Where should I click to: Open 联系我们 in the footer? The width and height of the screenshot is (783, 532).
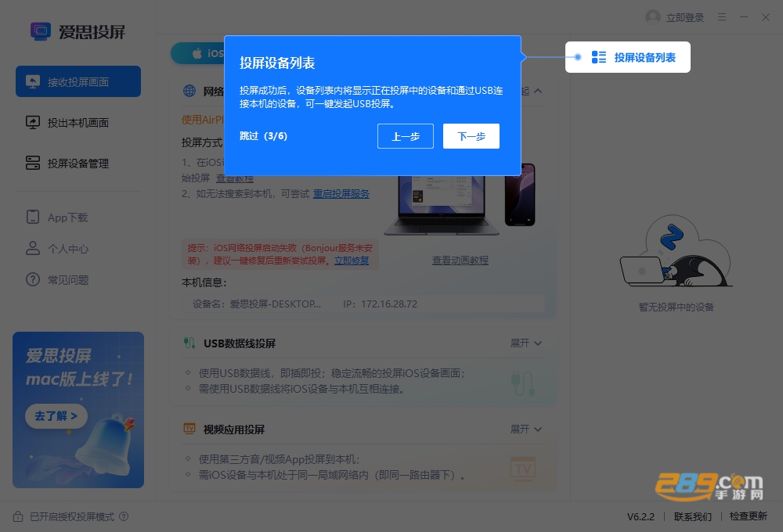pyautogui.click(x=693, y=516)
